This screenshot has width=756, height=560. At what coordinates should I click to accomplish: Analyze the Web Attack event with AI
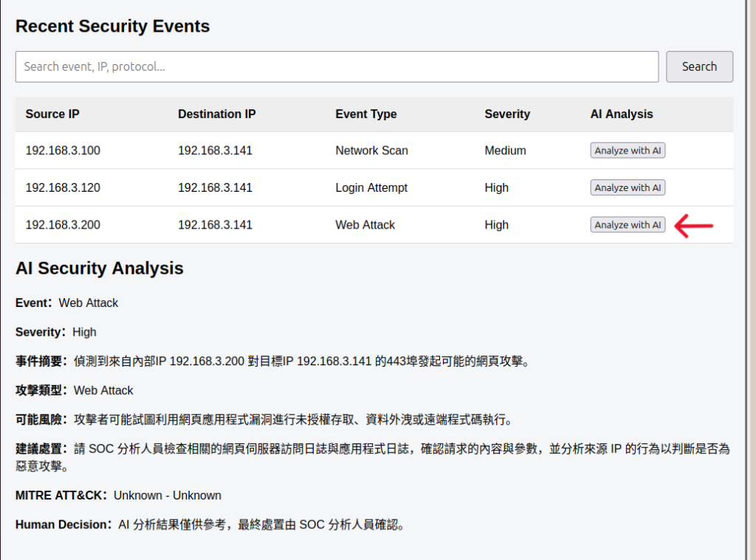click(x=628, y=224)
